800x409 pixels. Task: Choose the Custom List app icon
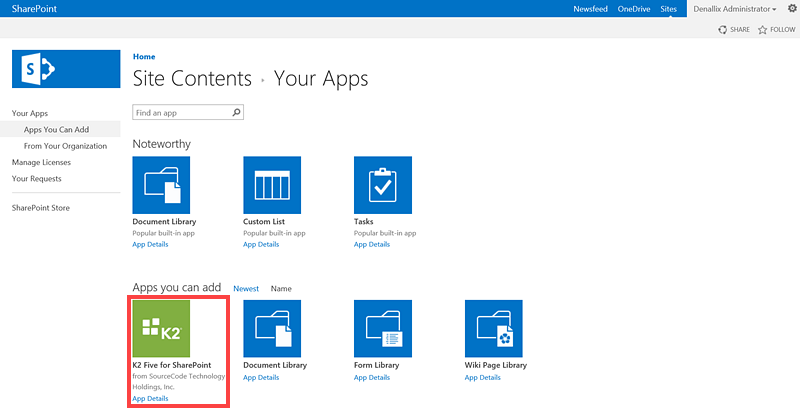pos(272,185)
